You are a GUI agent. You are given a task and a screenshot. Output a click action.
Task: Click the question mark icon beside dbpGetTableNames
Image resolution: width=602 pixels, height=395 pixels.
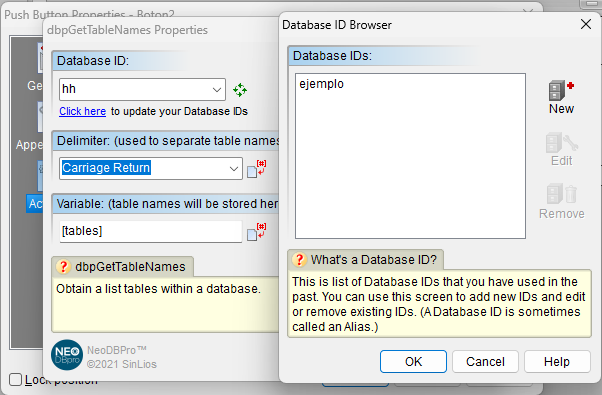point(64,266)
